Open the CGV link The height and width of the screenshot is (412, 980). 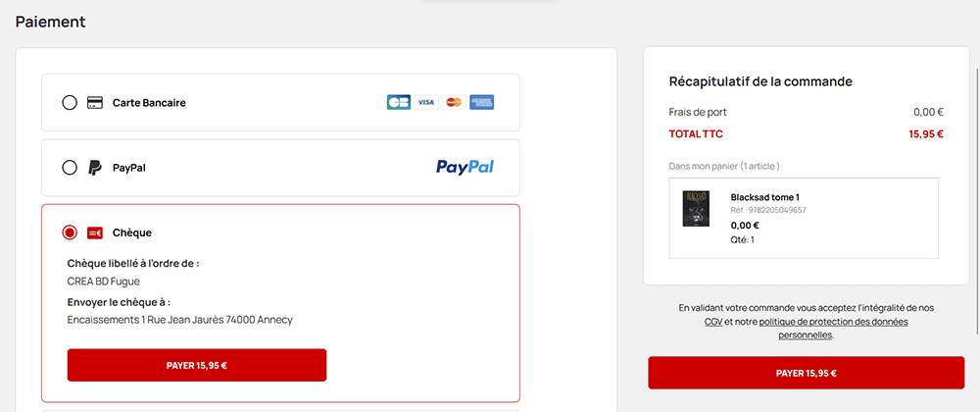point(713,322)
